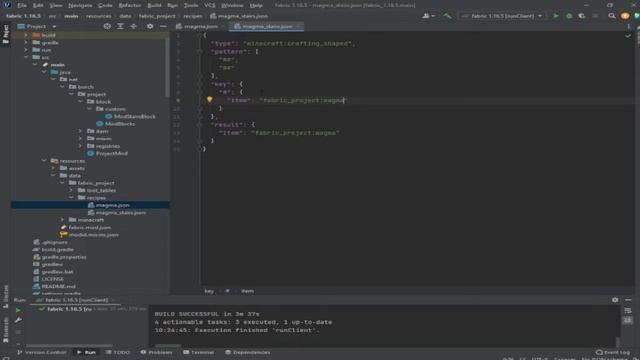Screen dimensions: 640x360
Task: Click the Locate/Select Opened File target icon
Action: tap(107, 26)
